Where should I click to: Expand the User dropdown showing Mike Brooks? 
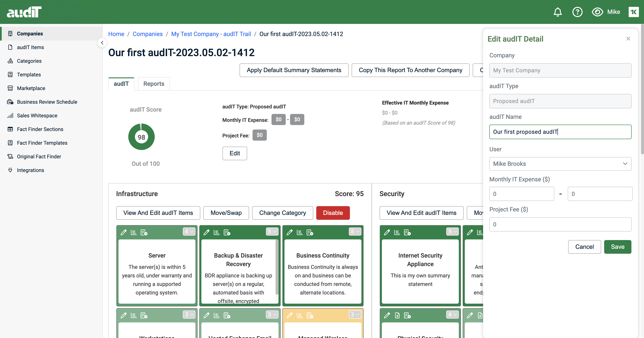point(560,164)
